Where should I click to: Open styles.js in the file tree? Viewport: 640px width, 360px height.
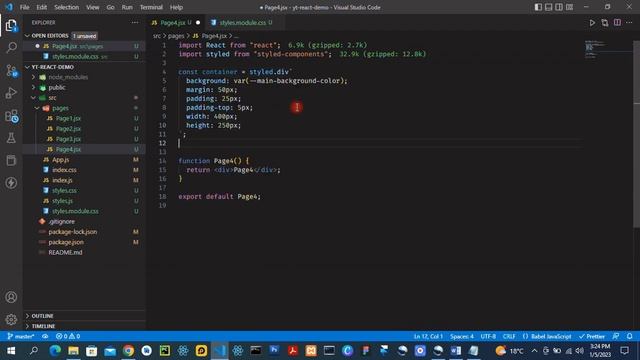62,201
